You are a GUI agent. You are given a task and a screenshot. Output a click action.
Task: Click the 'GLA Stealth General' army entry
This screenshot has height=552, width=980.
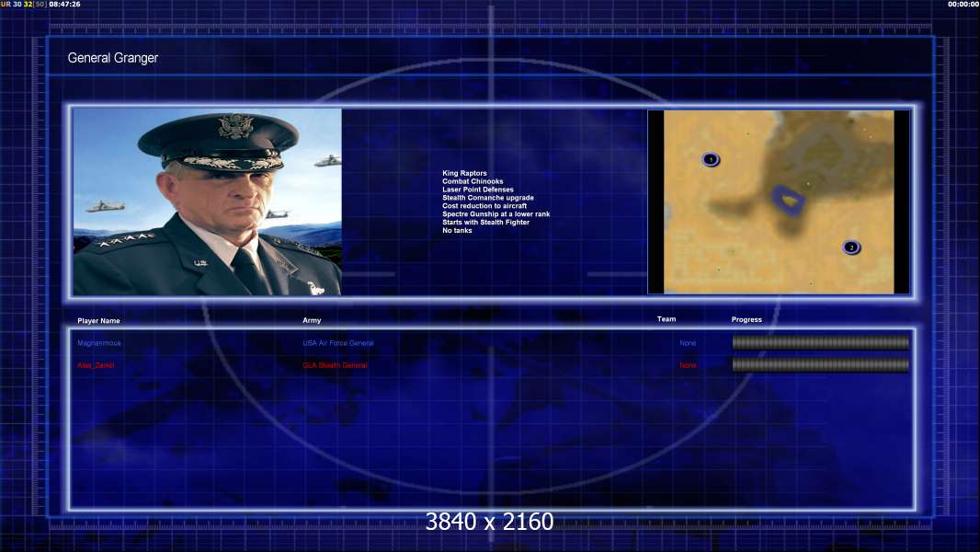tap(335, 365)
